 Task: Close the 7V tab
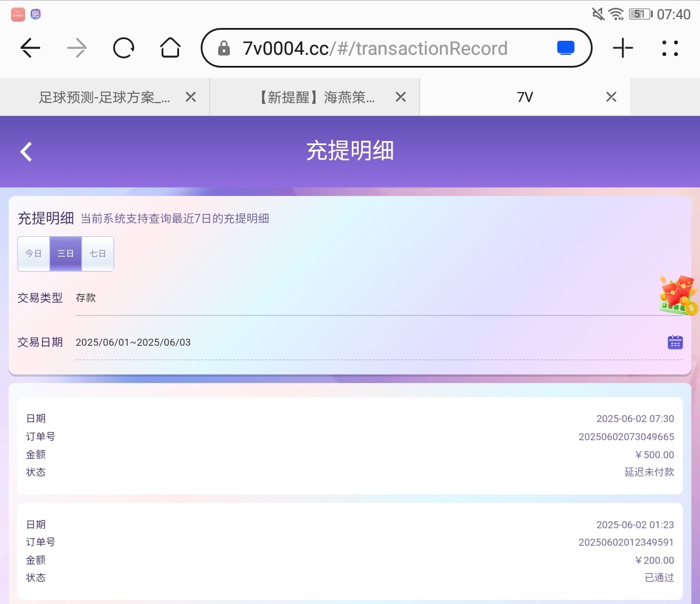(611, 97)
